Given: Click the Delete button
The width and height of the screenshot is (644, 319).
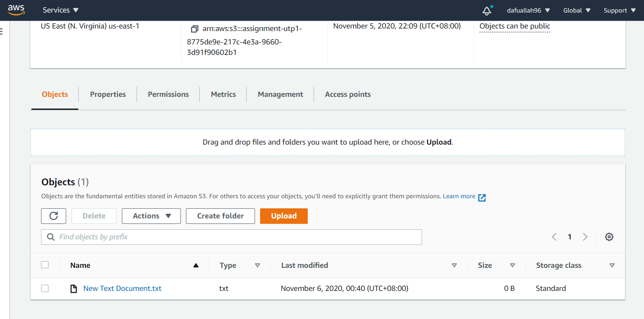Looking at the screenshot, I should tap(94, 216).
